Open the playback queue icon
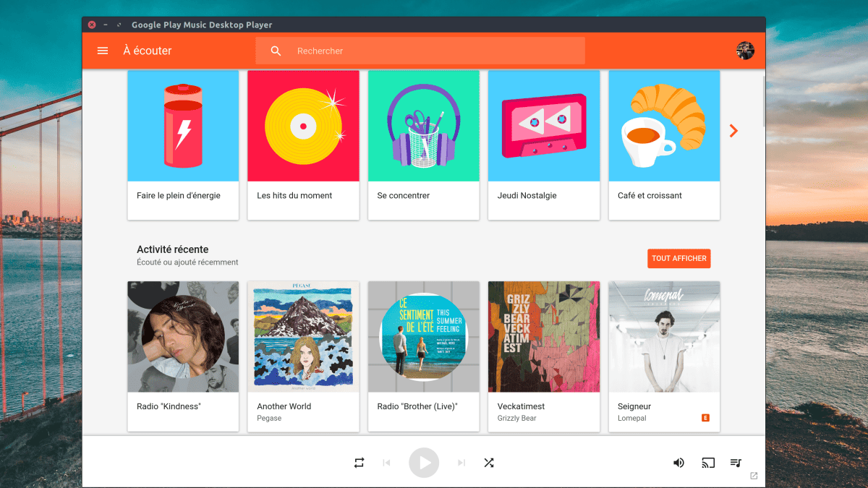 (736, 463)
